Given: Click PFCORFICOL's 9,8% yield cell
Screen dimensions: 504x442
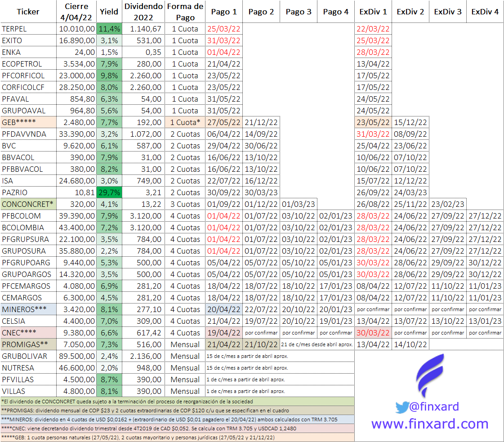Looking at the screenshot, I should 109,76.
